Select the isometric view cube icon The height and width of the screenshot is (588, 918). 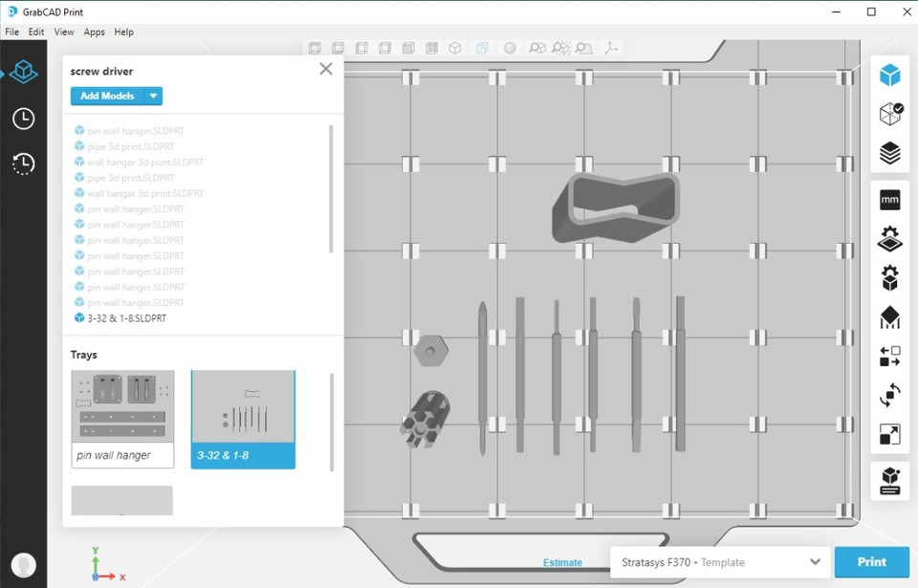[455, 47]
